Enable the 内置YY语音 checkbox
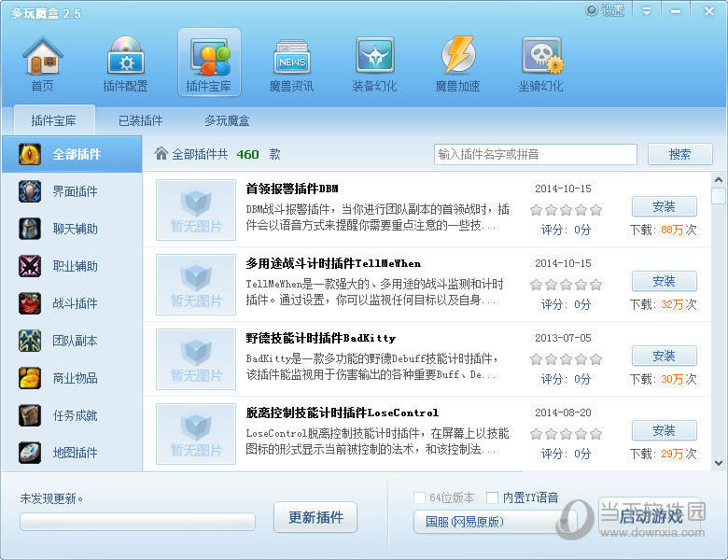 [492, 497]
